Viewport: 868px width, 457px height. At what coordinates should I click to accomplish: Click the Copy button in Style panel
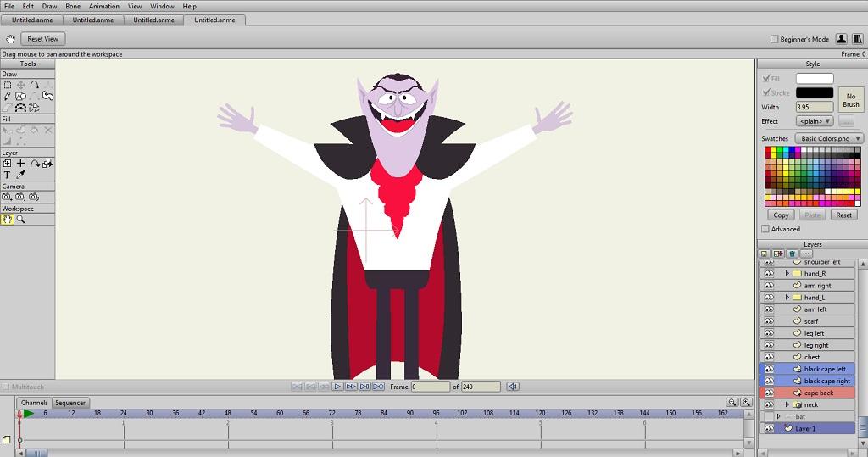(x=781, y=215)
